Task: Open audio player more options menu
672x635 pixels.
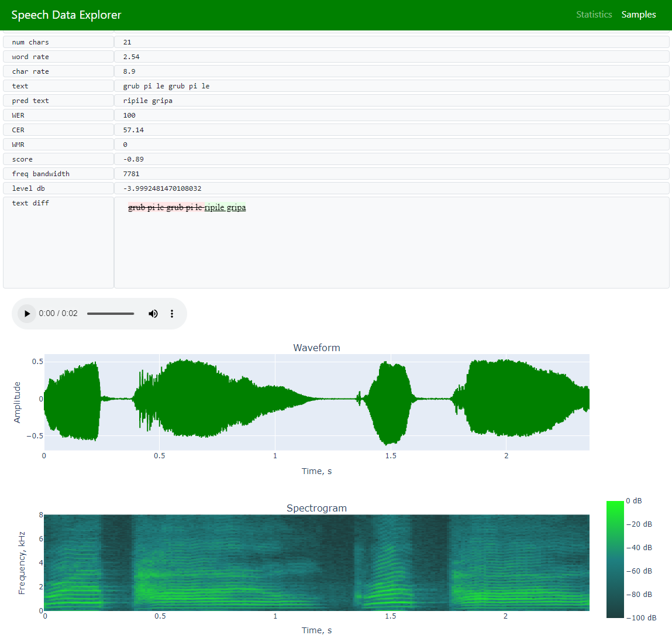Action: click(172, 314)
